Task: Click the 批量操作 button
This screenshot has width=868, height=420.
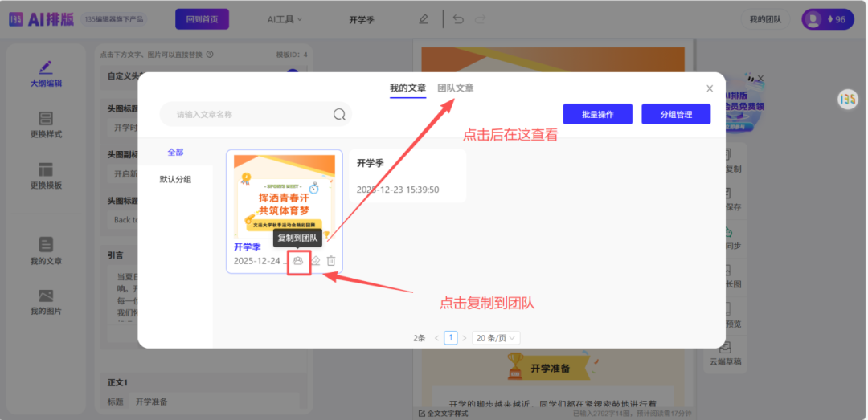Action: [x=597, y=115]
